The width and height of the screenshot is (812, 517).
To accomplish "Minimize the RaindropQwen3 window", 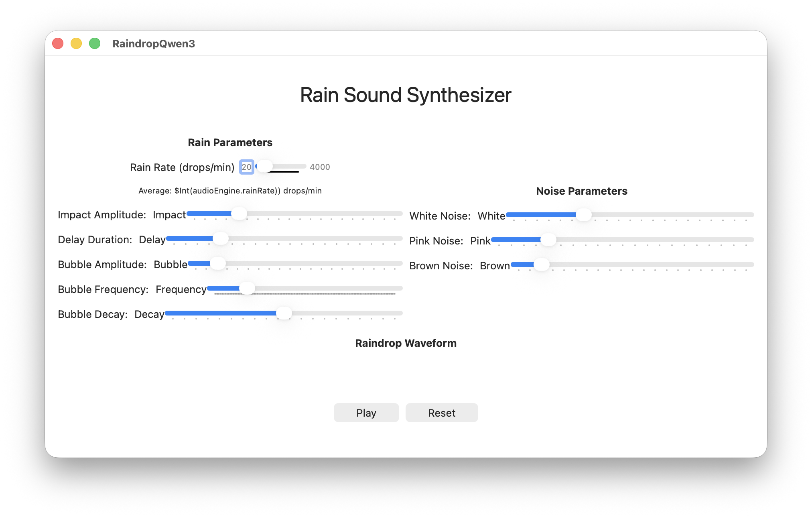I will point(76,43).
